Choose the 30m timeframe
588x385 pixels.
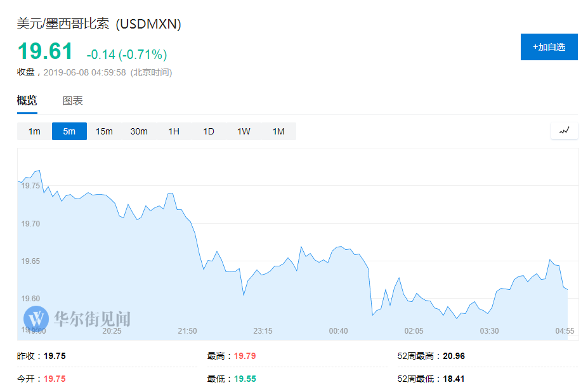[x=139, y=131]
